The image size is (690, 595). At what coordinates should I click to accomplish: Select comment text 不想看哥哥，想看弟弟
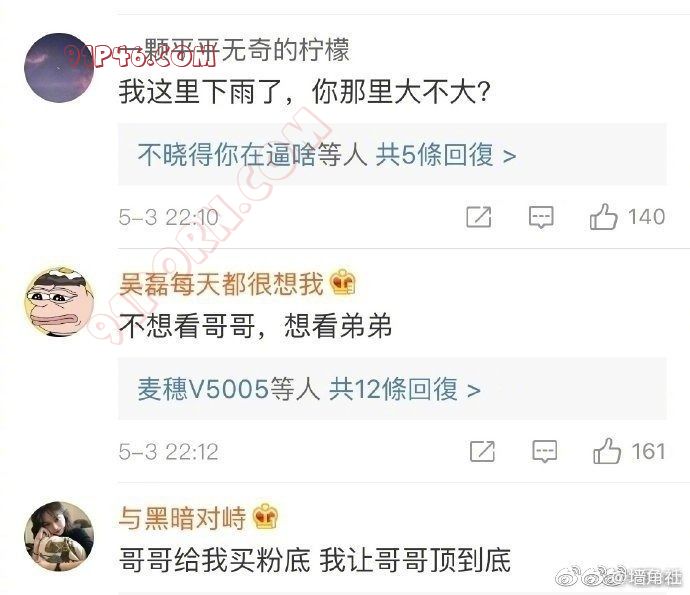tap(255, 326)
